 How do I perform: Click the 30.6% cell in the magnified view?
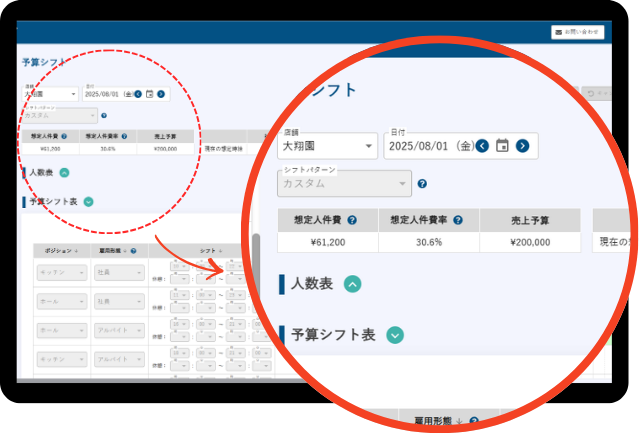(x=429, y=242)
